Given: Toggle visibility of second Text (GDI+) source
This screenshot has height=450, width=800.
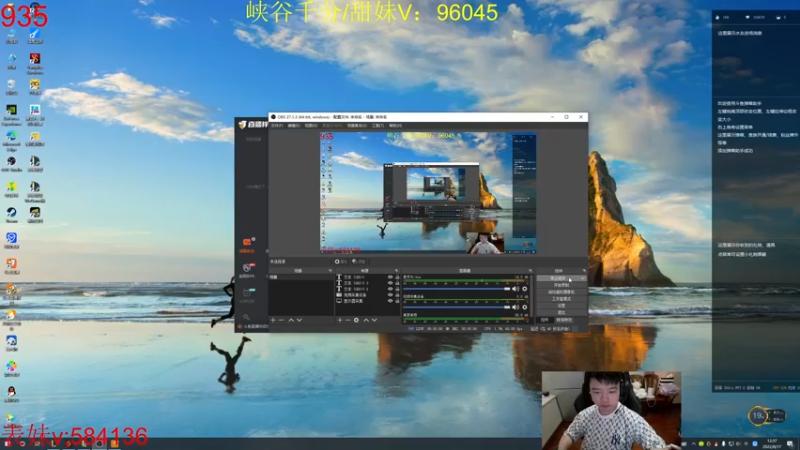Looking at the screenshot, I should (390, 283).
